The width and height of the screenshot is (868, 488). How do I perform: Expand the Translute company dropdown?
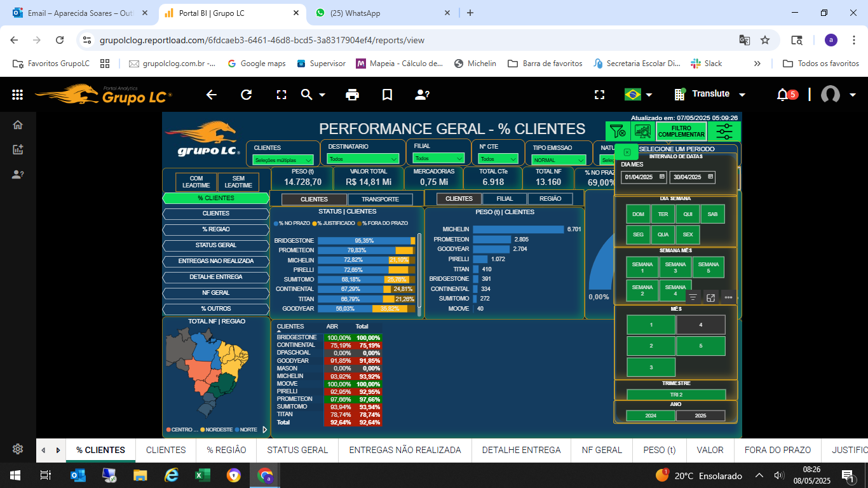[742, 95]
